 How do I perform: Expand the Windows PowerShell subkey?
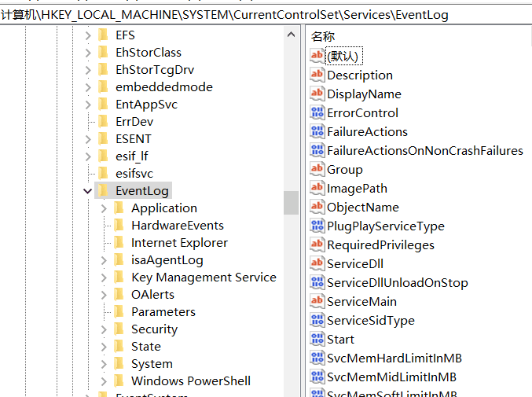(104, 381)
